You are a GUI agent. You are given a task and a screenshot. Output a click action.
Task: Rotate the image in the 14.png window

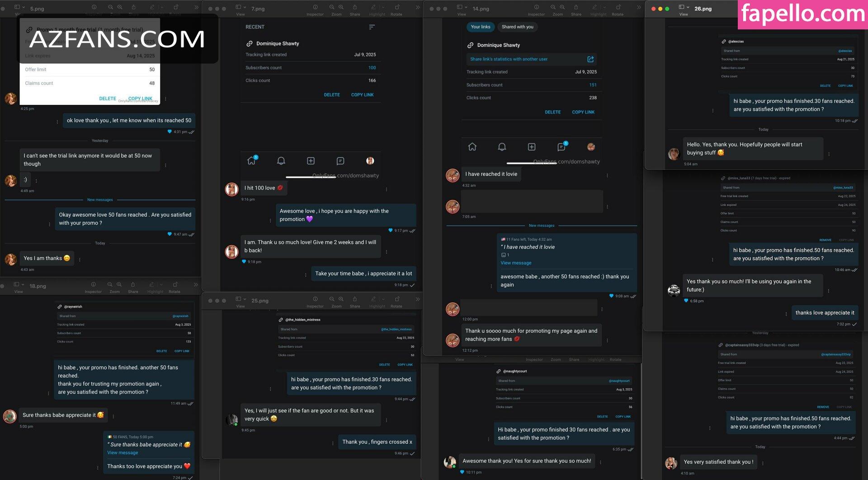[618, 7]
